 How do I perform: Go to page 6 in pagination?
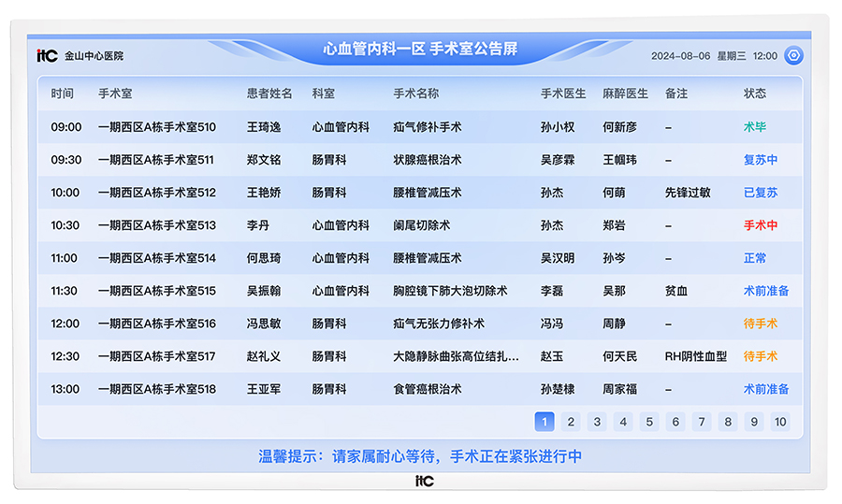(x=675, y=422)
